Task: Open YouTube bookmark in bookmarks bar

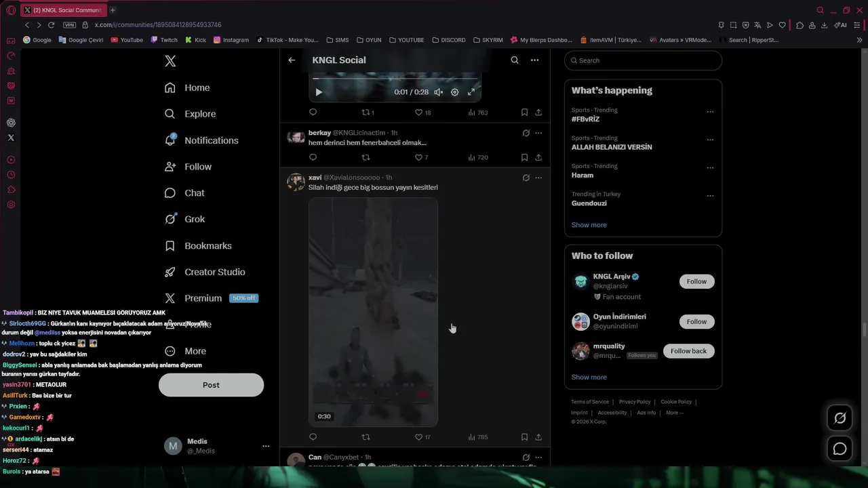Action: [127, 40]
